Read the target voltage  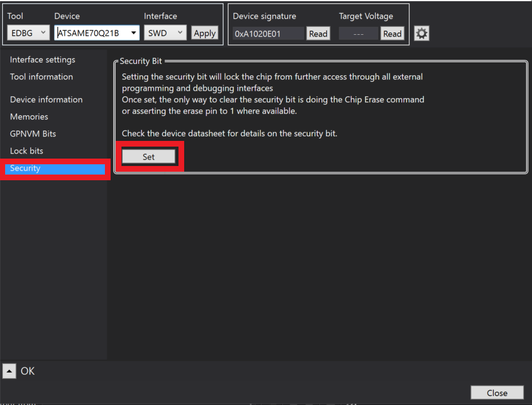click(x=392, y=34)
